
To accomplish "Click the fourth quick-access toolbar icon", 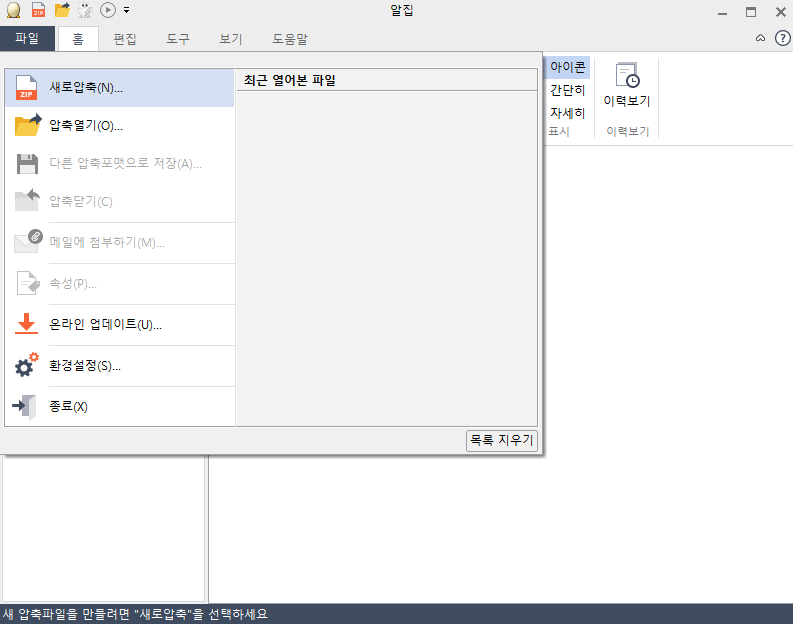I will point(85,10).
